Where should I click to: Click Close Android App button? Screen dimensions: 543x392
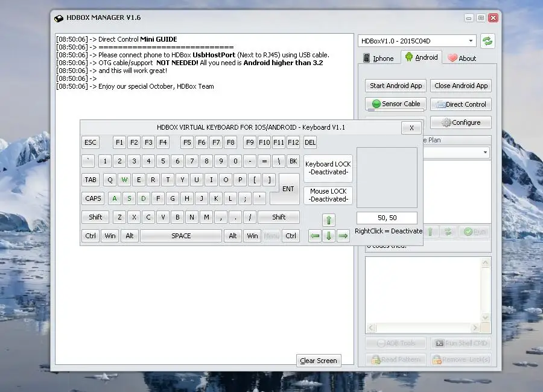tap(460, 86)
